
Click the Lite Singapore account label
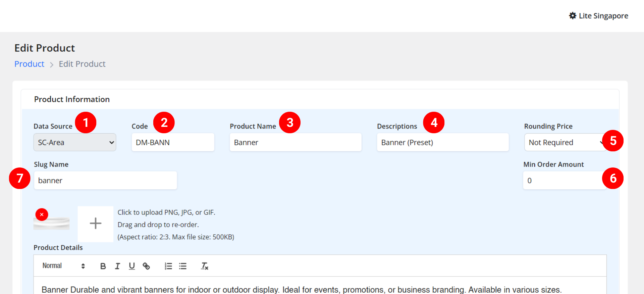point(603,16)
